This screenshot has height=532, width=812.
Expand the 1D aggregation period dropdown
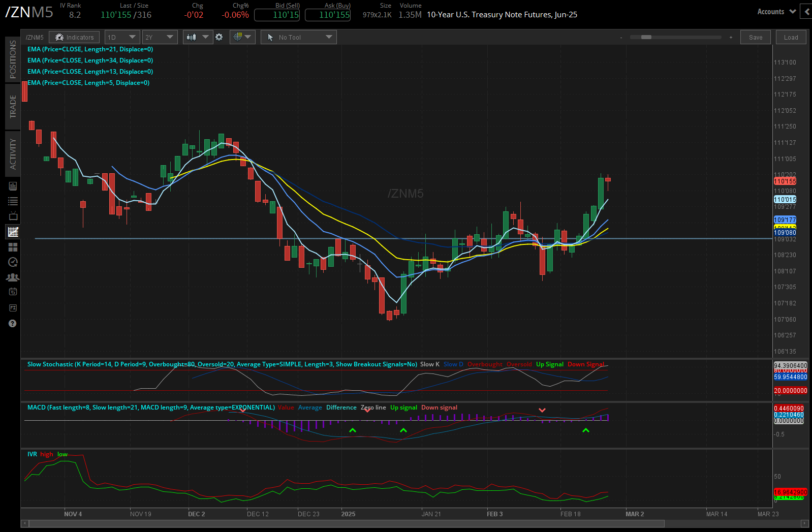122,37
